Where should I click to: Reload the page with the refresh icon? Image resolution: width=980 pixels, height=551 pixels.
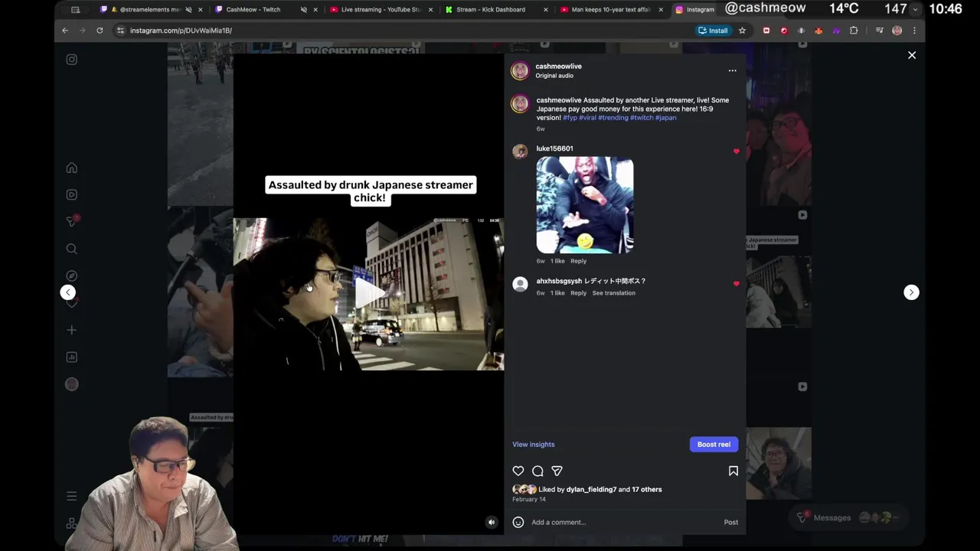pyautogui.click(x=100, y=31)
